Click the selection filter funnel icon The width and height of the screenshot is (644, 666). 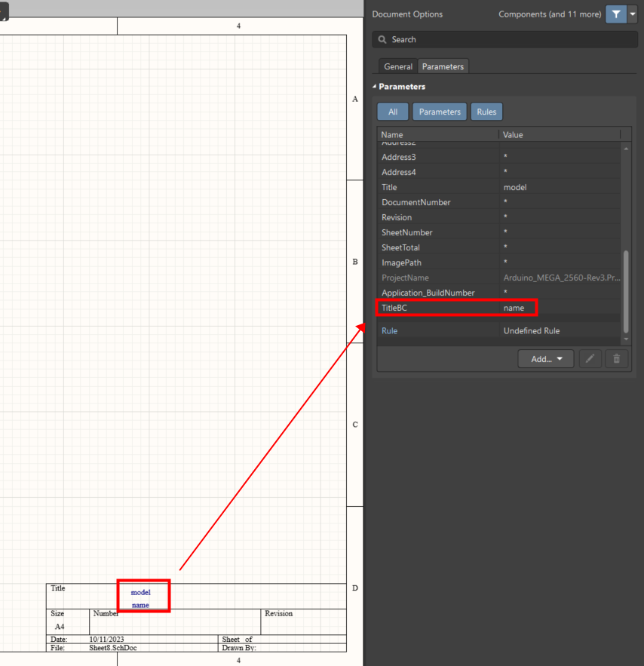point(615,14)
